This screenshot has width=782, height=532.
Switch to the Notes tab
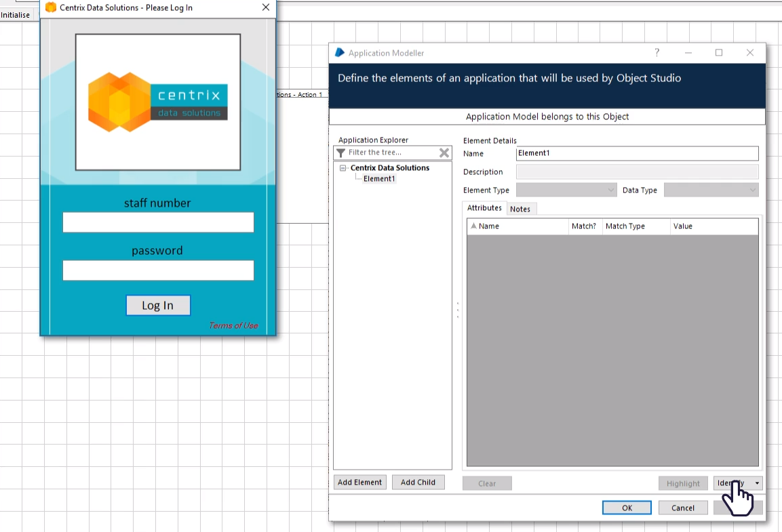[520, 209]
